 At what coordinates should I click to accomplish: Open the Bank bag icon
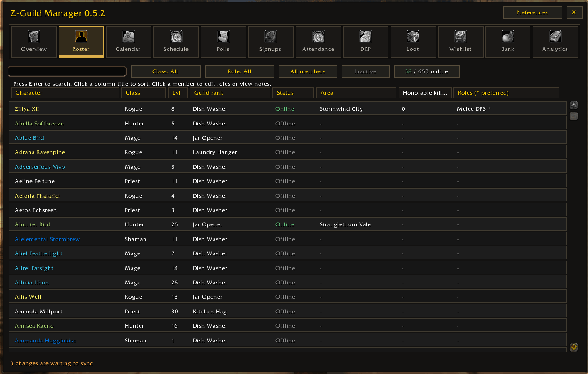tap(508, 37)
